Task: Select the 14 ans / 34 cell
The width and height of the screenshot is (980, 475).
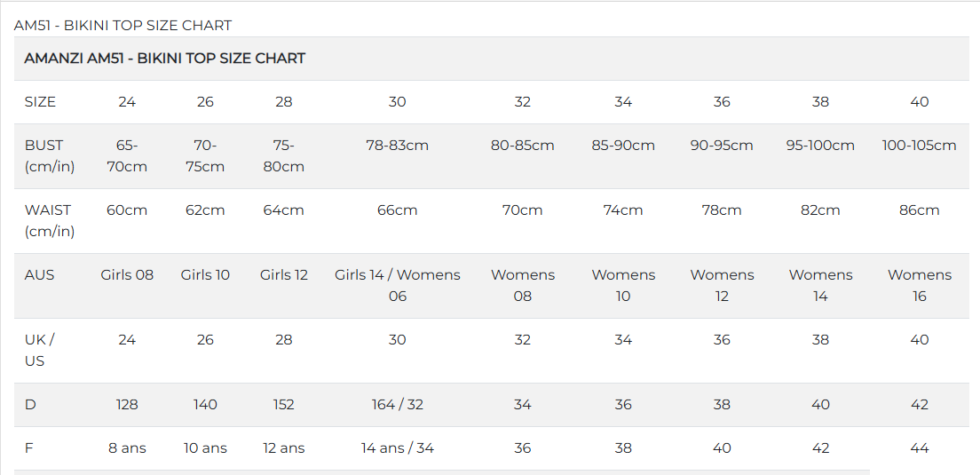Action: (x=397, y=448)
